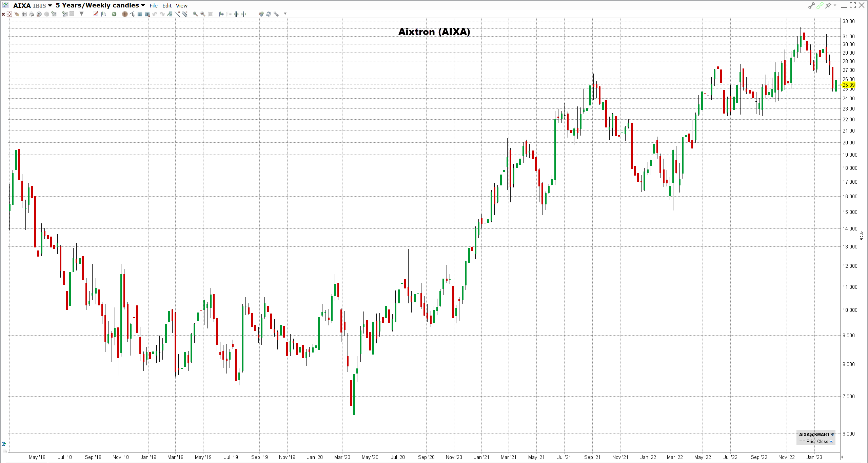Image resolution: width=868 pixels, height=463 pixels.
Task: Click the blue refresh arrows toolbar icon
Action: click(269, 14)
